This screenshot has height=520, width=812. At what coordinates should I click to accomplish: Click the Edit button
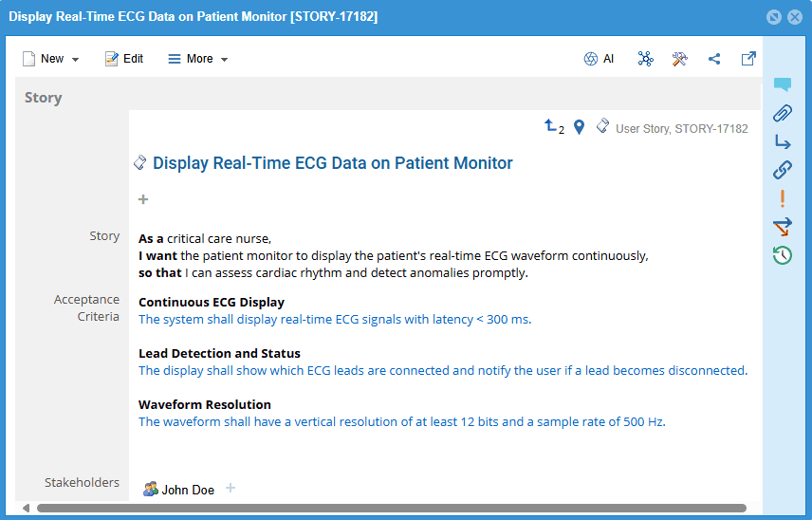tap(124, 59)
